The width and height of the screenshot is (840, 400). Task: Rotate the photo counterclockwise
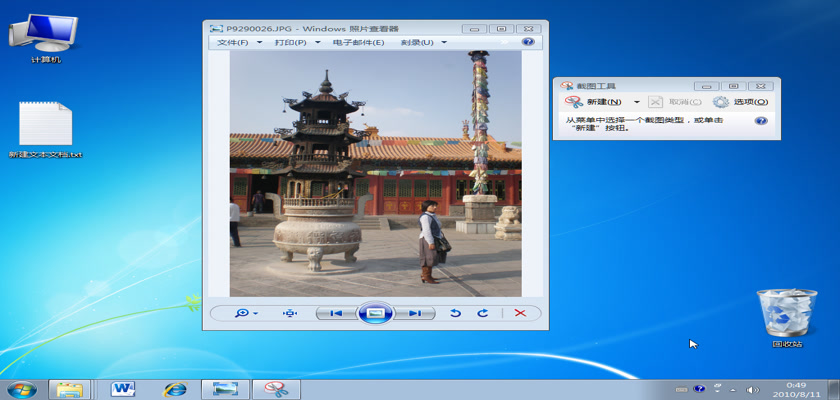click(x=455, y=313)
